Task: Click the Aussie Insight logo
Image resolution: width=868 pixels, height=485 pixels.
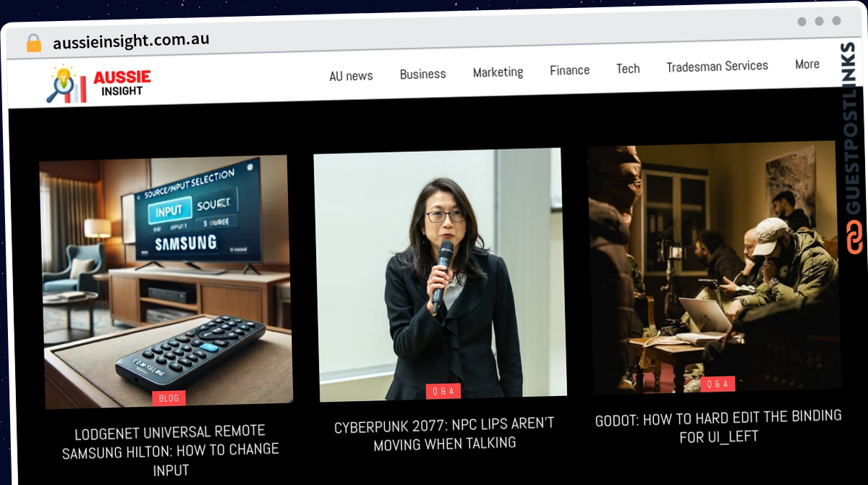Action: pos(99,85)
